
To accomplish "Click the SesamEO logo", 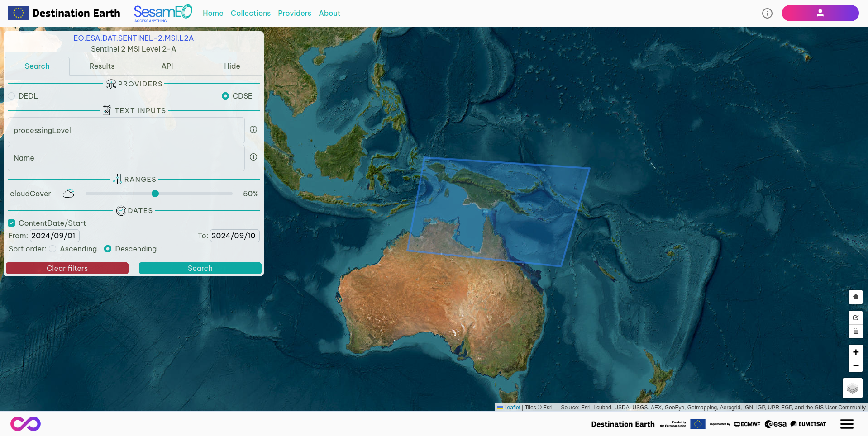I will tap(163, 13).
